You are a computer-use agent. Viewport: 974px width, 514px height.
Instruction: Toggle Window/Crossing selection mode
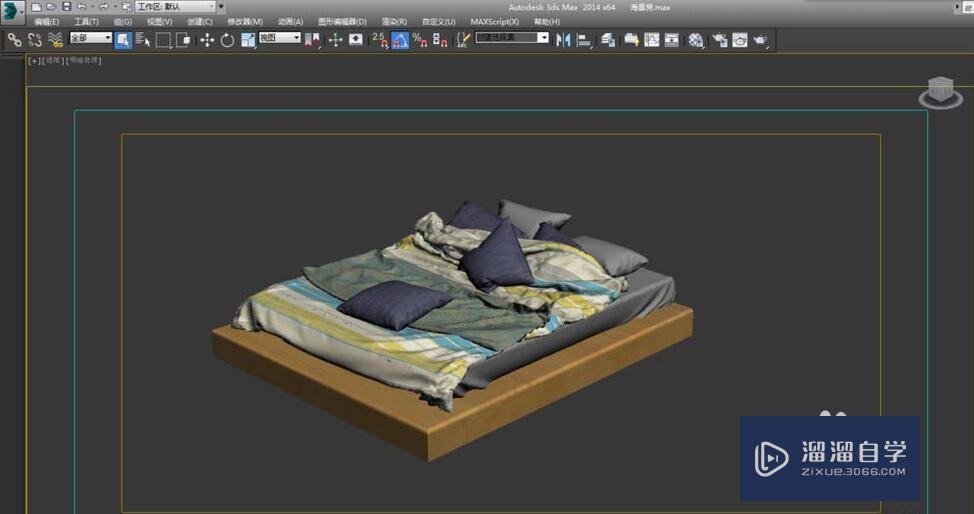point(183,40)
